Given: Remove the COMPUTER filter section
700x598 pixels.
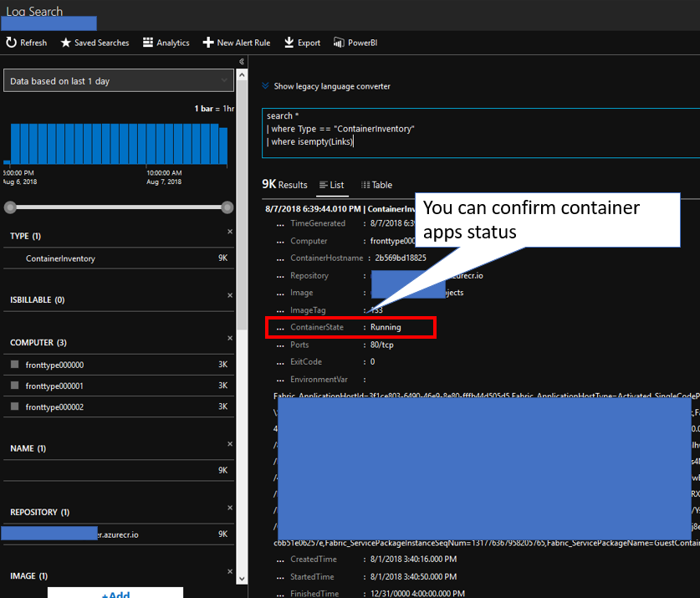Looking at the screenshot, I should pos(230,338).
